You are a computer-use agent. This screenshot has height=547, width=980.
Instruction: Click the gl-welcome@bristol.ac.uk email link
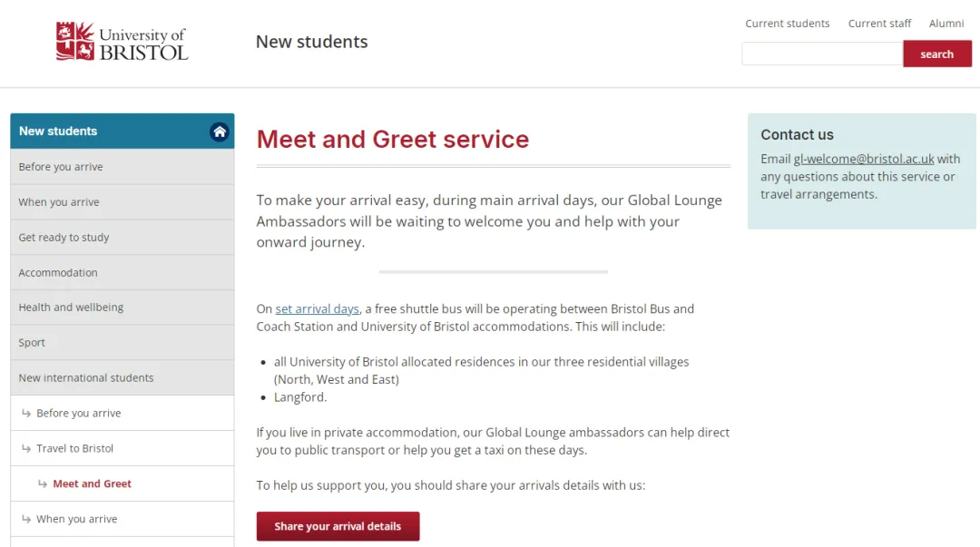click(864, 159)
